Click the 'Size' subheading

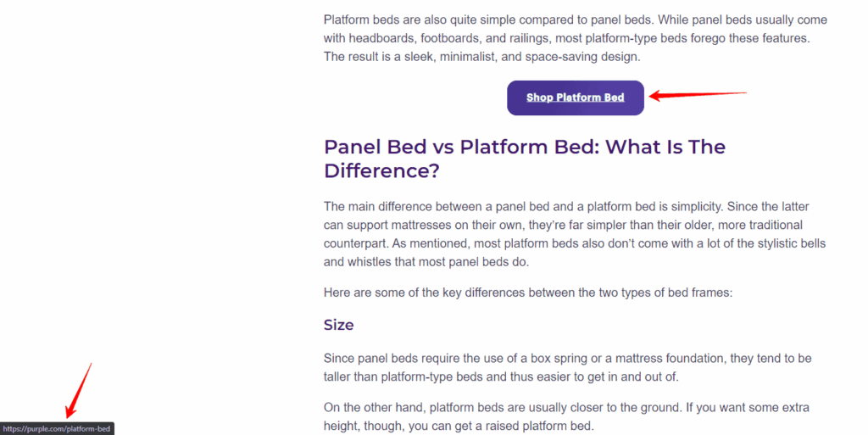click(338, 325)
